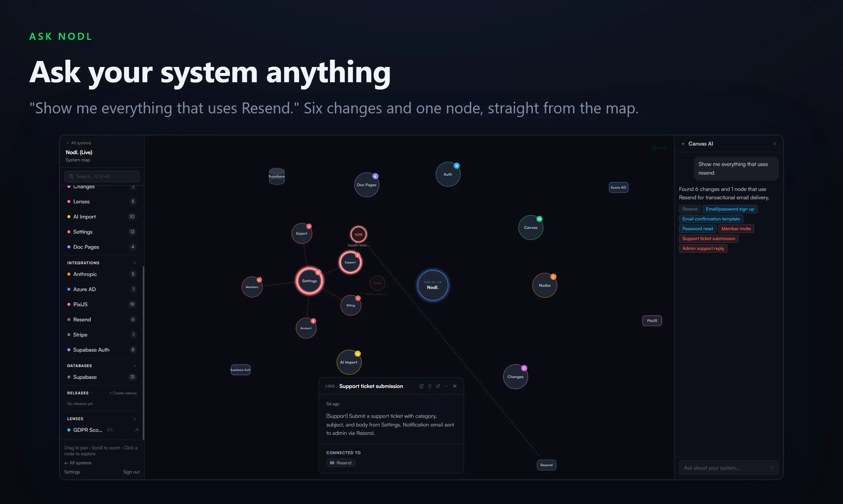This screenshot has height=504, width=843.
Task: Click Support ticket submission tag in Canvas AI
Action: coord(709,239)
